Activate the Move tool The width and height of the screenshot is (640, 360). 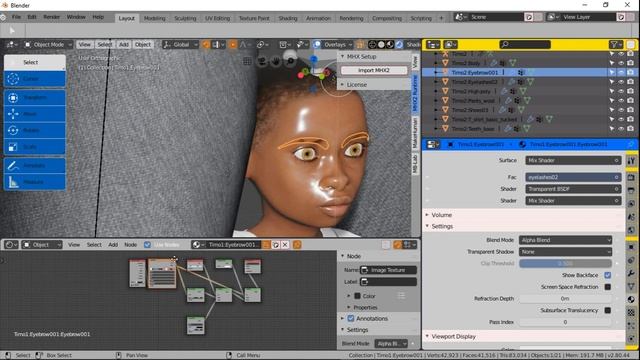(35, 114)
